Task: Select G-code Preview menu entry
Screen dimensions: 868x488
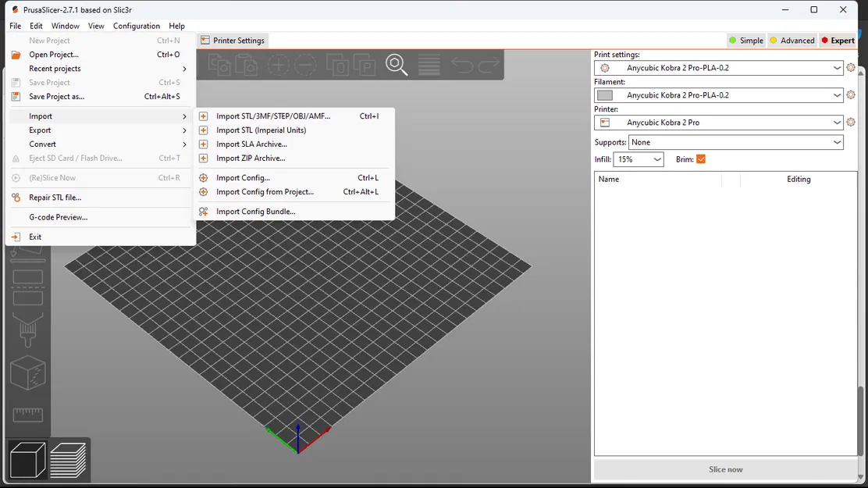Action: [x=101, y=217]
